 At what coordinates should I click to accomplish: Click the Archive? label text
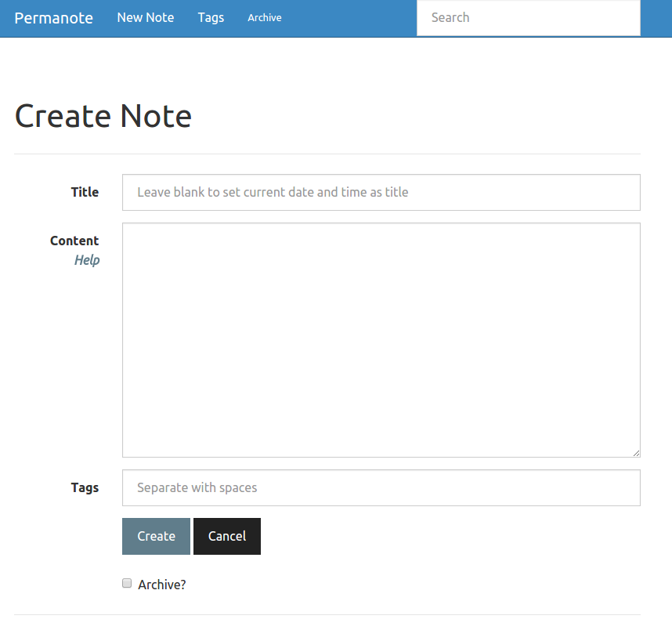162,585
